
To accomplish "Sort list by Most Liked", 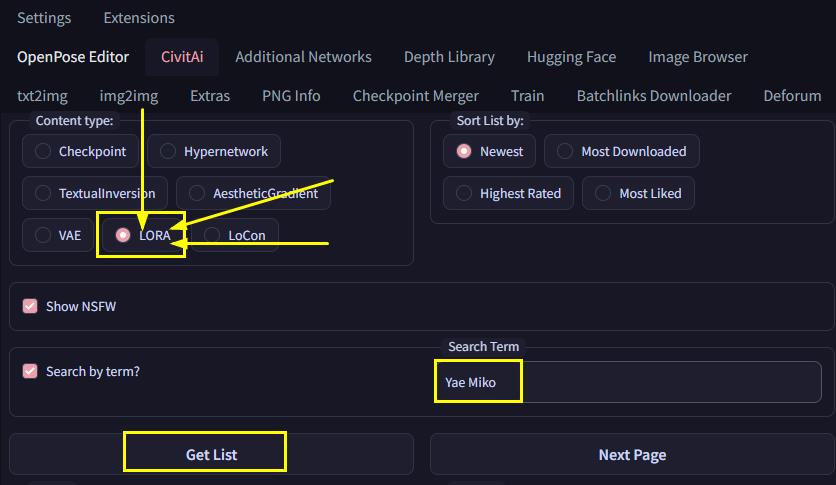I will (x=638, y=193).
